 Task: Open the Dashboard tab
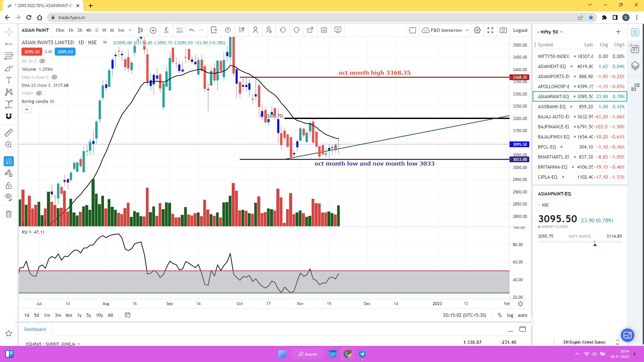[35, 329]
